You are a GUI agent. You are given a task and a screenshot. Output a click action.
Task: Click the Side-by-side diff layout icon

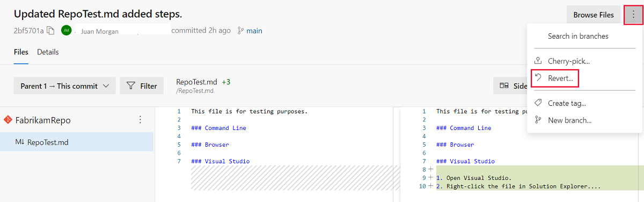pos(504,85)
